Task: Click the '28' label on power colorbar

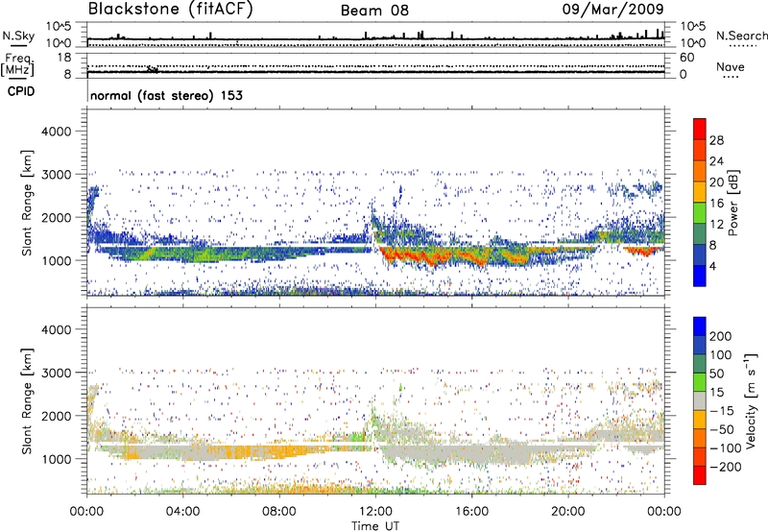Action: point(716,140)
